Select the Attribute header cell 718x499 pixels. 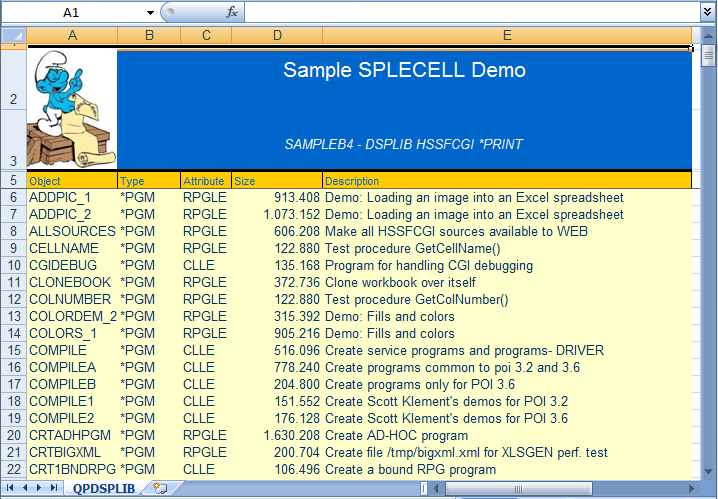point(207,181)
